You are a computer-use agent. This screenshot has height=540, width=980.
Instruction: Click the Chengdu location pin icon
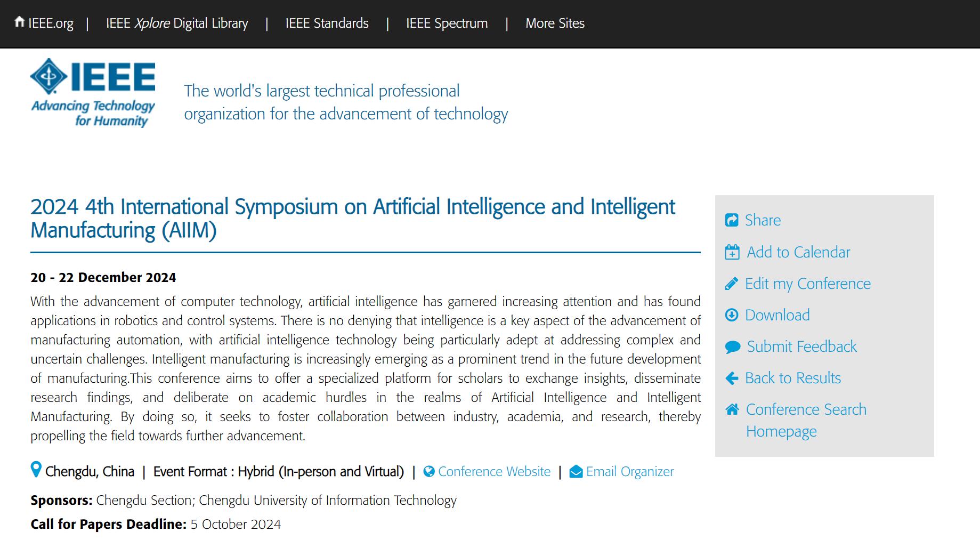pyautogui.click(x=36, y=470)
